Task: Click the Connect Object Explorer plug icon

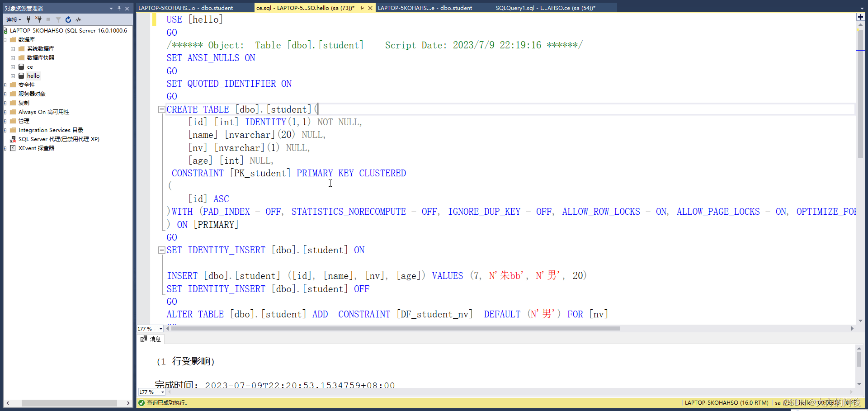Action: coord(28,19)
